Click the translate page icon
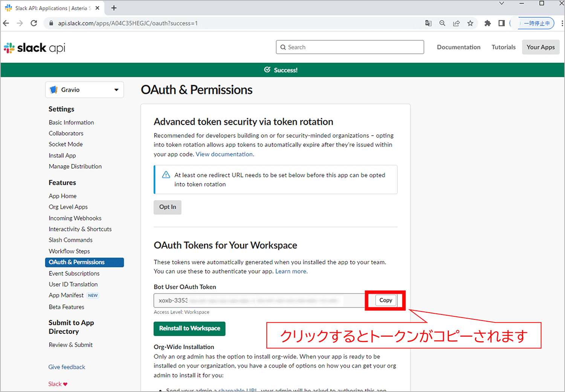Screen dimensions: 565x392 point(428,23)
